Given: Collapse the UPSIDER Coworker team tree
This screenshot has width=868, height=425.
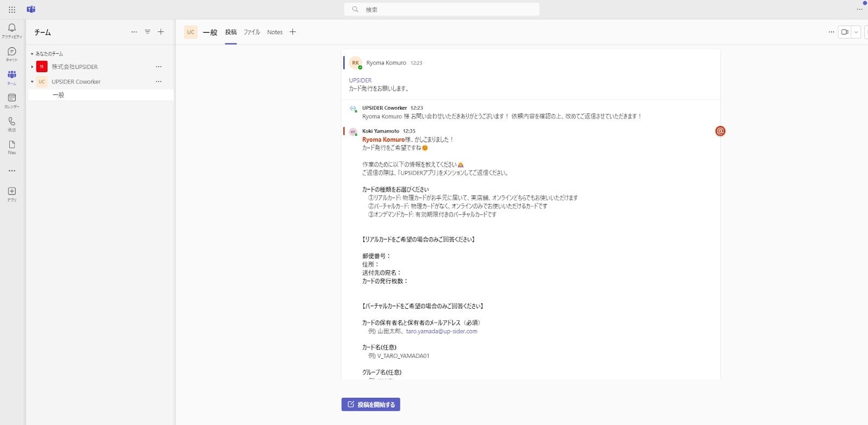Looking at the screenshot, I should (32, 82).
